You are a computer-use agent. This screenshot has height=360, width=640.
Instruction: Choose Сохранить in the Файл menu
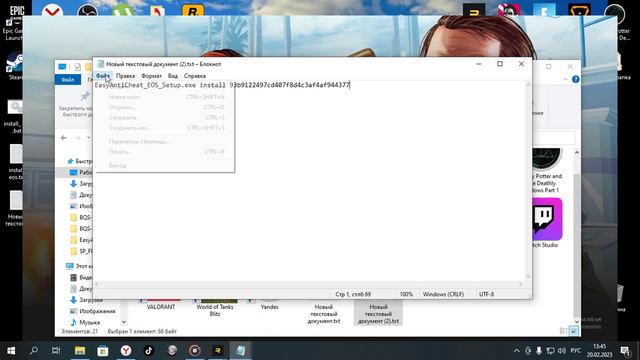(x=165, y=118)
